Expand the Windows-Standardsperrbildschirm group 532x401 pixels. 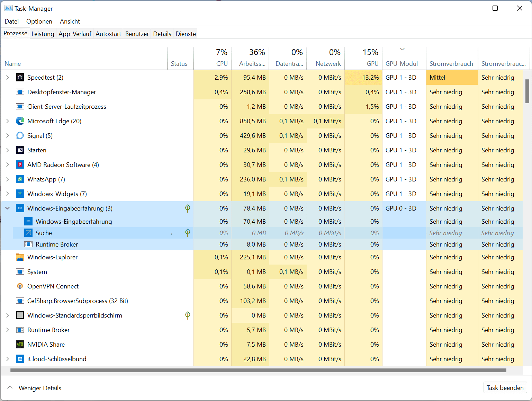pyautogui.click(x=8, y=315)
